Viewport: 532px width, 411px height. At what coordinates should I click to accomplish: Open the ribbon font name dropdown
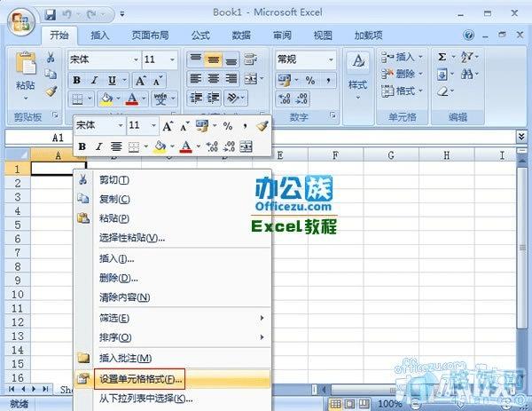point(136,59)
